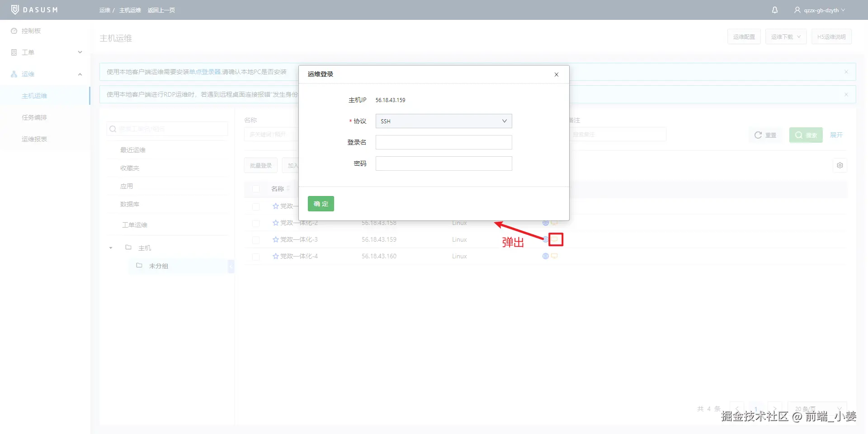Click the 运维配置 button
The height and width of the screenshot is (434, 868).
tap(744, 37)
